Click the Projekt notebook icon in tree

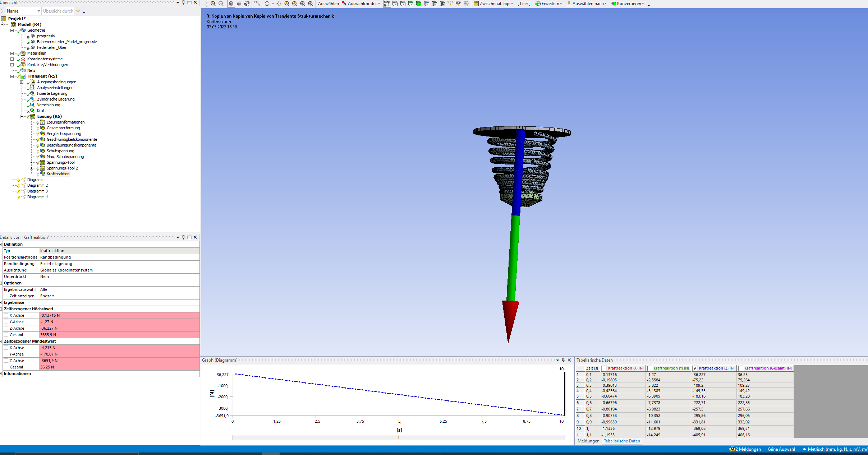click(4, 19)
